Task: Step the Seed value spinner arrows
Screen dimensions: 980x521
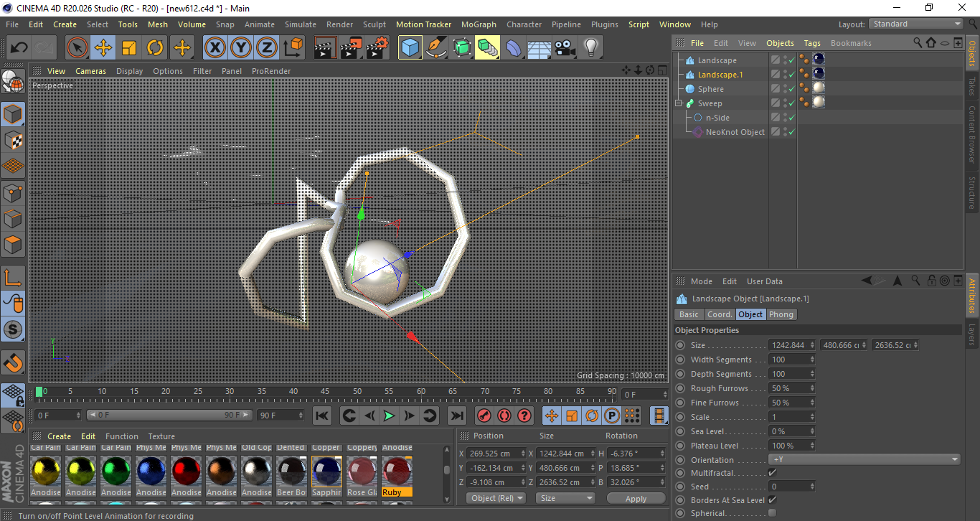Action: click(x=812, y=487)
